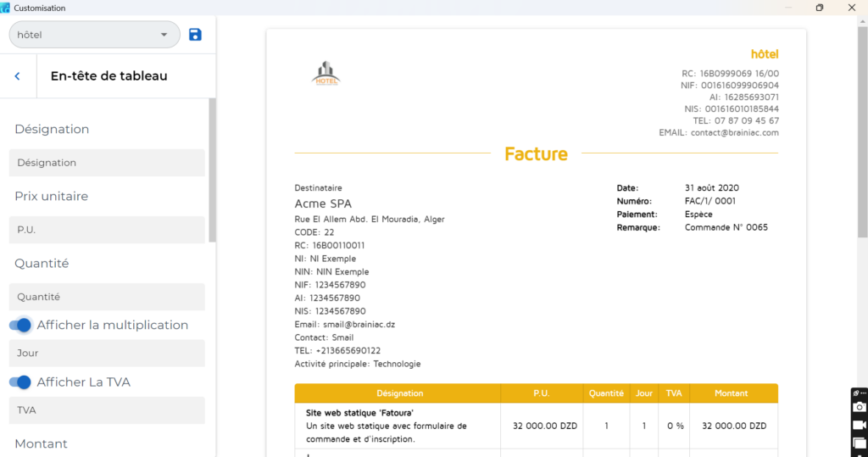Click the overlapping windows icon in overlay
Image resolution: width=868 pixels, height=457 pixels.
(859, 443)
